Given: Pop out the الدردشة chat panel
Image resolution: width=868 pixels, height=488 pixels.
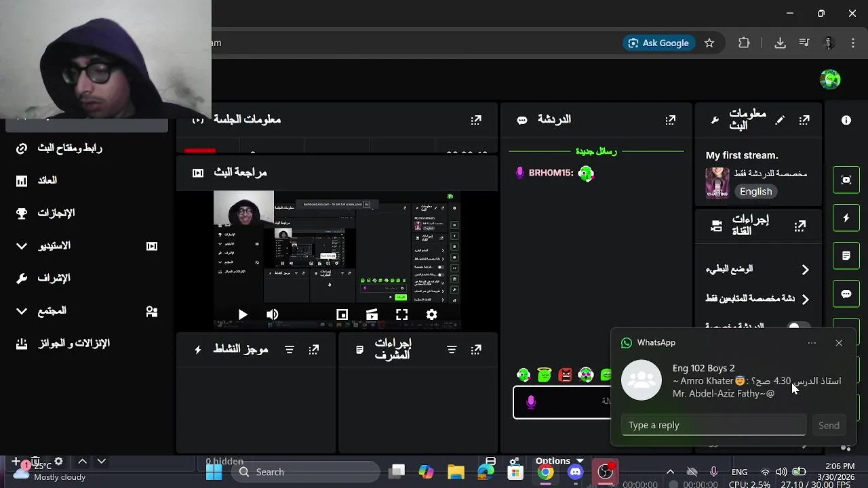Looking at the screenshot, I should tap(670, 120).
